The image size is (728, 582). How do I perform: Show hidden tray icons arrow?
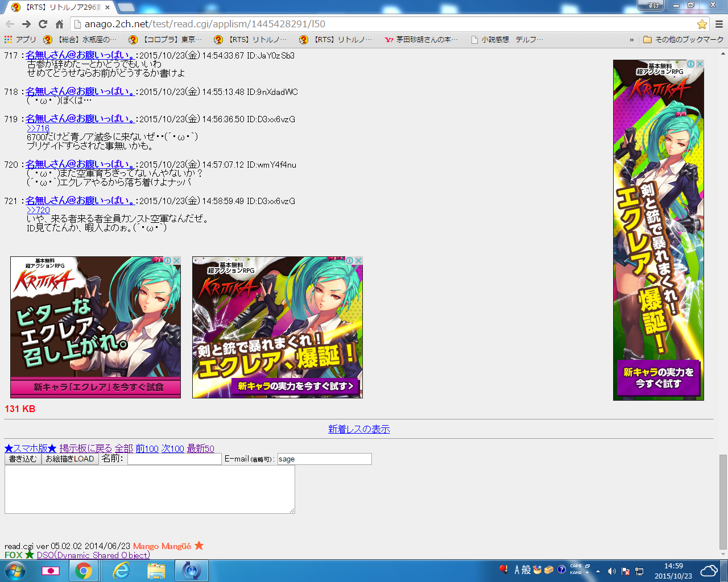pos(598,571)
